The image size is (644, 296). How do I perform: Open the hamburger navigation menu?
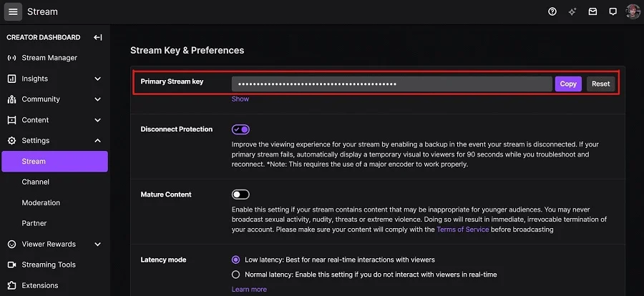[13, 11]
